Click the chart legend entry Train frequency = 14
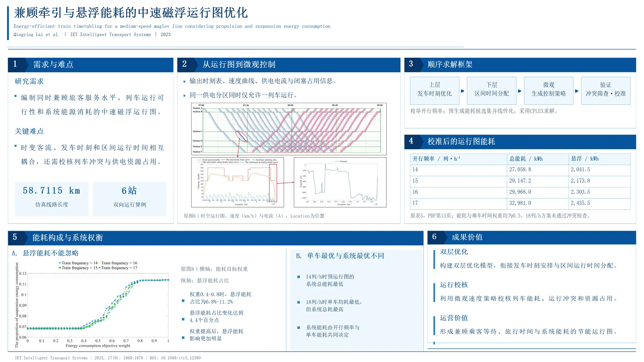 78,263
